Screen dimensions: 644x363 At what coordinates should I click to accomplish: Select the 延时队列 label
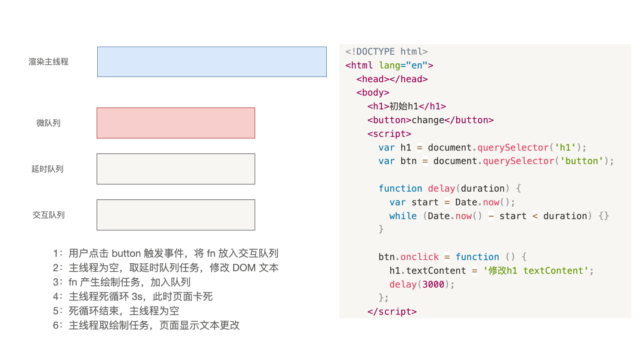click(48, 169)
